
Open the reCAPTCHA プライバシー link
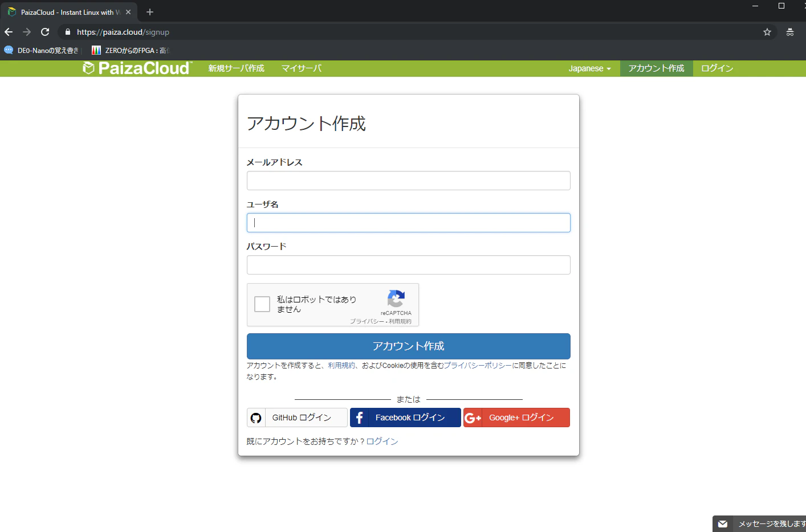(367, 321)
